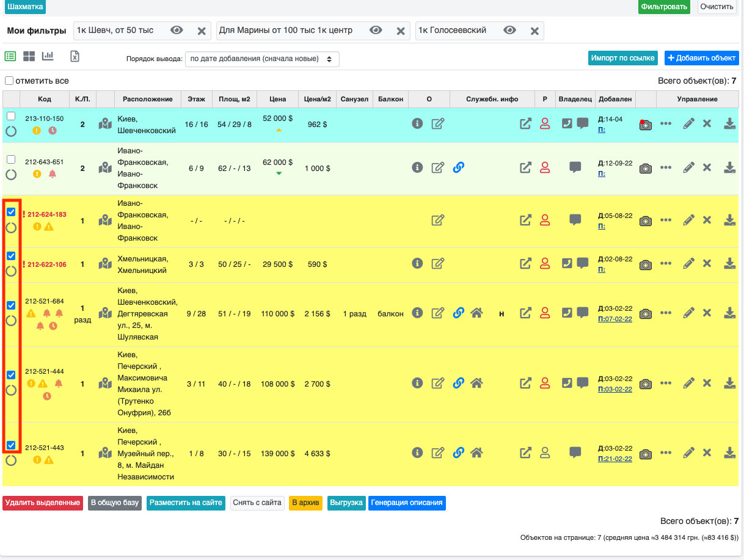The width and height of the screenshot is (744, 560).
Task: Export list to Excel file icon
Action: click(75, 56)
